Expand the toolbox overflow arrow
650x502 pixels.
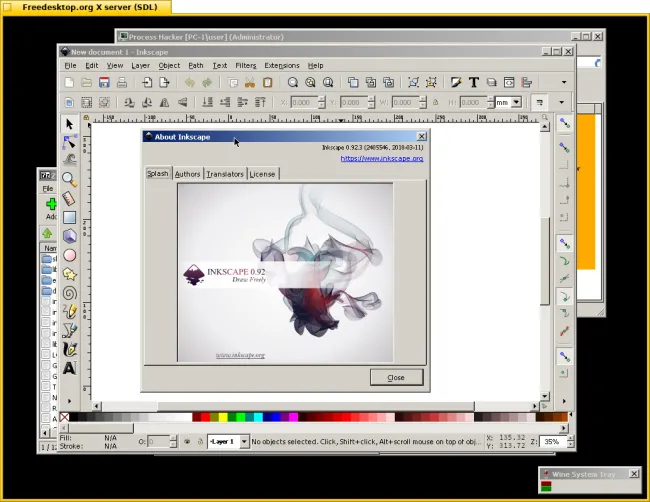[69, 401]
